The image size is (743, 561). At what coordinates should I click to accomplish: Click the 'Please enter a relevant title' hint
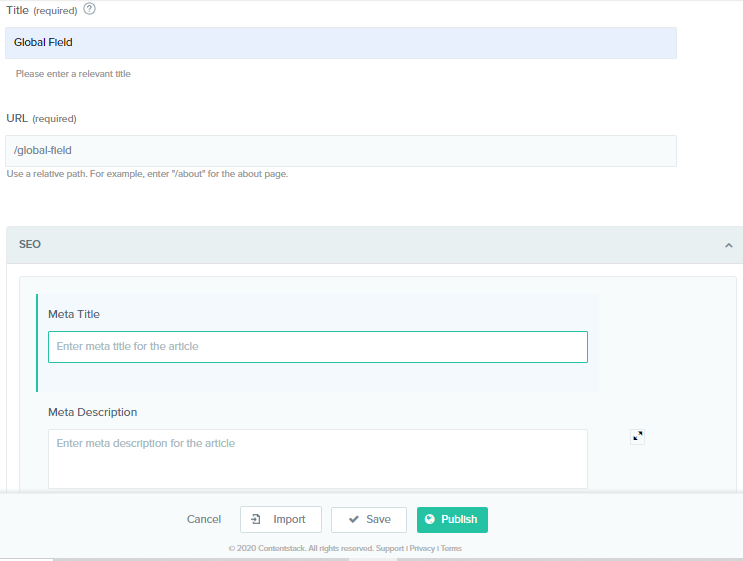(73, 74)
